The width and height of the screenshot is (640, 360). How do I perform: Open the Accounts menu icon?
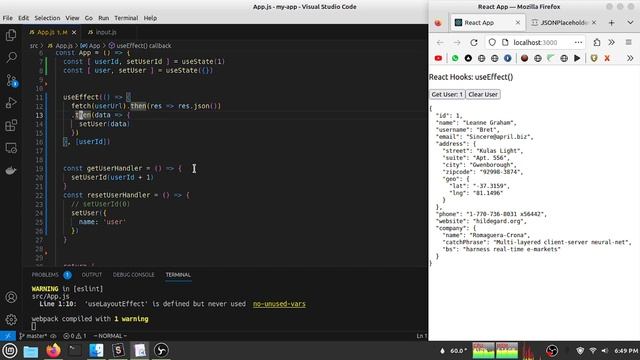(x=11, y=297)
